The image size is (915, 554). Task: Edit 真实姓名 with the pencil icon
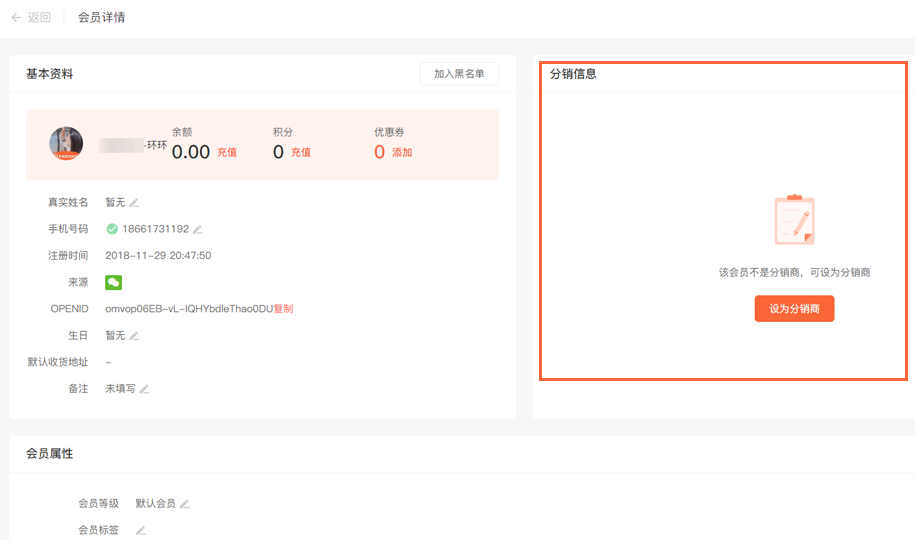click(x=134, y=203)
